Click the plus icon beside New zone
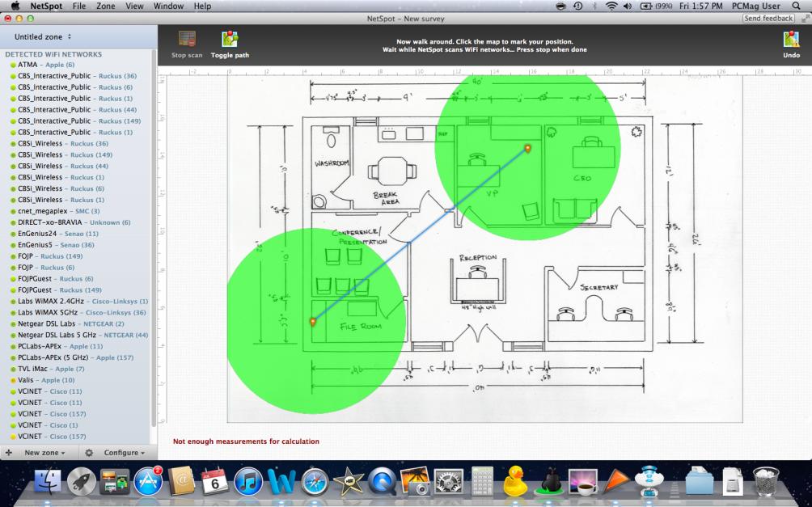The image size is (812, 507). 8,453
